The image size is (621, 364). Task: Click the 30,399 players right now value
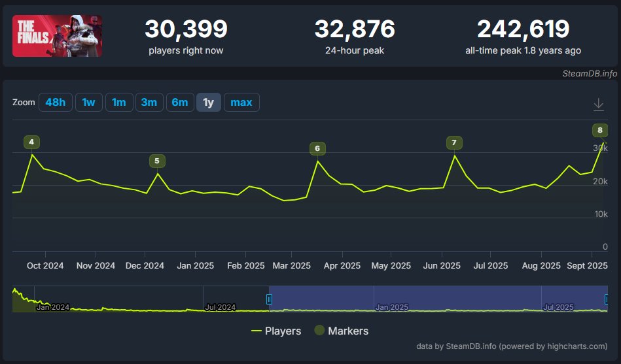coord(186,29)
